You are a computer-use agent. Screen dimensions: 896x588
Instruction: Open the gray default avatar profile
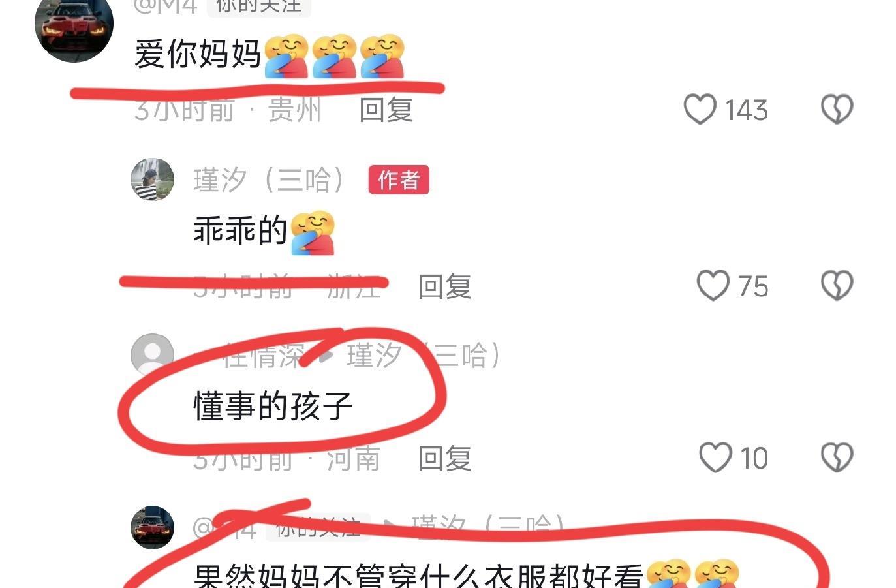[x=152, y=355]
